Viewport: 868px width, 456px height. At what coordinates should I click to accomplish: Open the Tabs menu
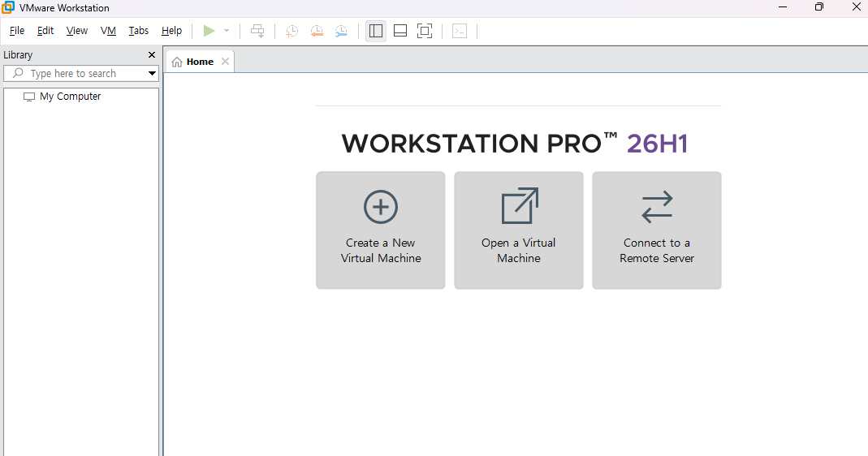point(138,31)
